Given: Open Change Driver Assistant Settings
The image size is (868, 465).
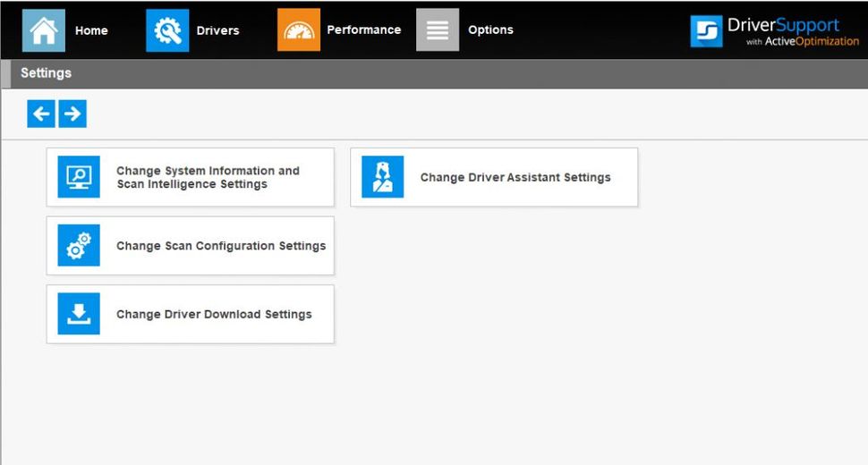Looking at the screenshot, I should pyautogui.click(x=494, y=177).
